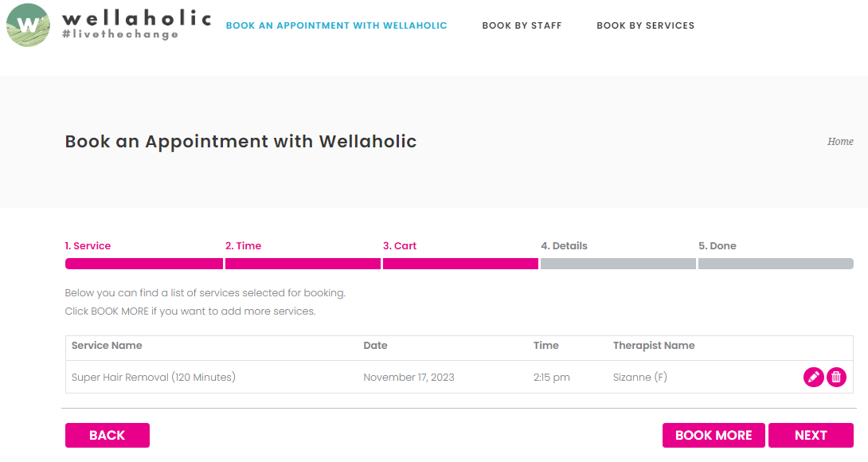Edit the Super Hair Removal booking entry
868x462 pixels.
813,377
